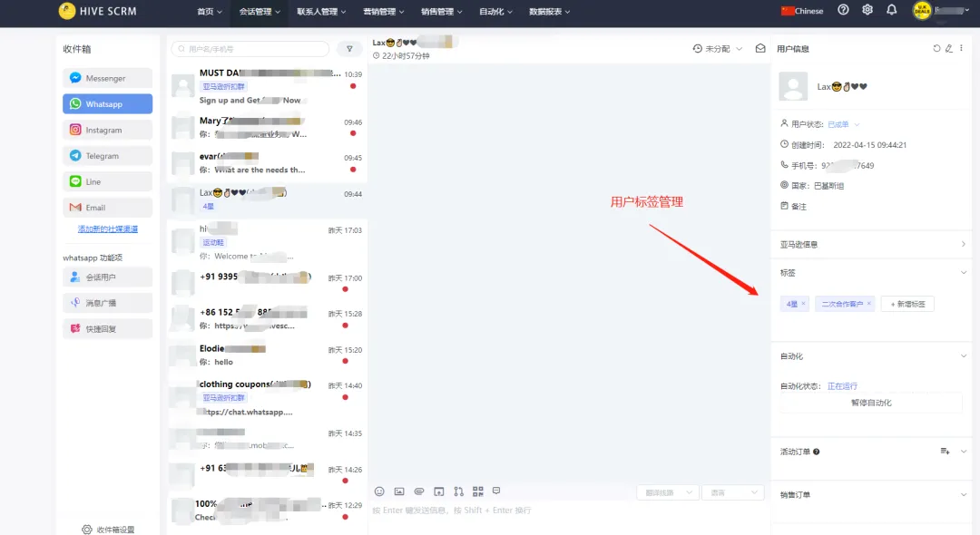Open the 联系人管理 menu
The height and width of the screenshot is (535, 980).
(x=321, y=11)
